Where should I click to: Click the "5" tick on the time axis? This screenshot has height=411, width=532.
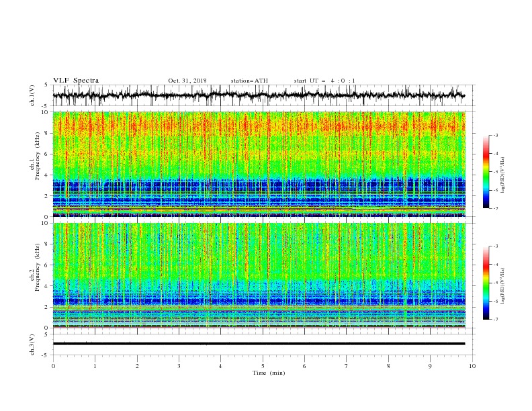(263, 366)
